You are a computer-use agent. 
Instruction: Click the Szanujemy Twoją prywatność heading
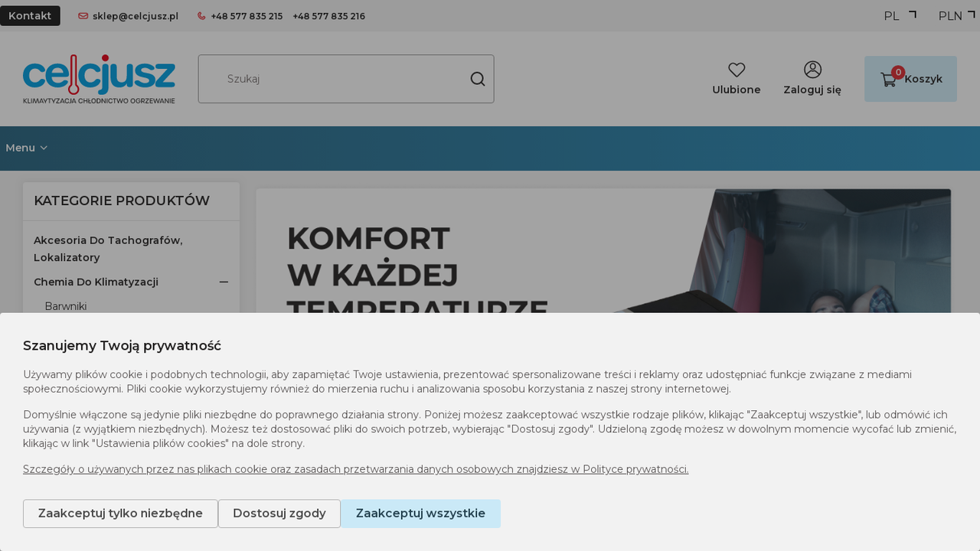point(122,345)
